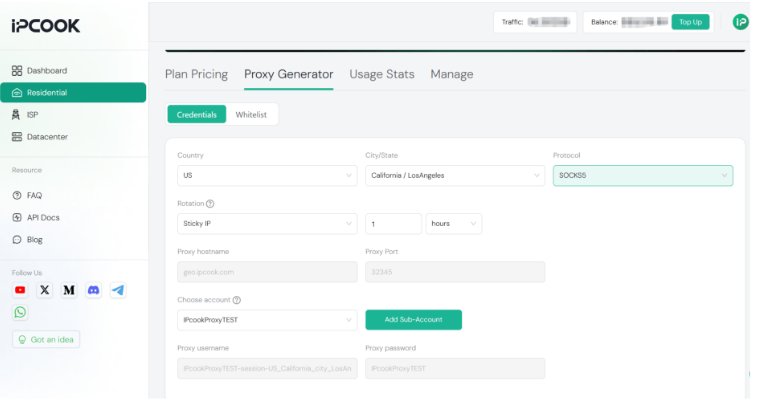The height and width of the screenshot is (415, 768).
Task: Select the Proxy Generator tab
Action: (288, 74)
